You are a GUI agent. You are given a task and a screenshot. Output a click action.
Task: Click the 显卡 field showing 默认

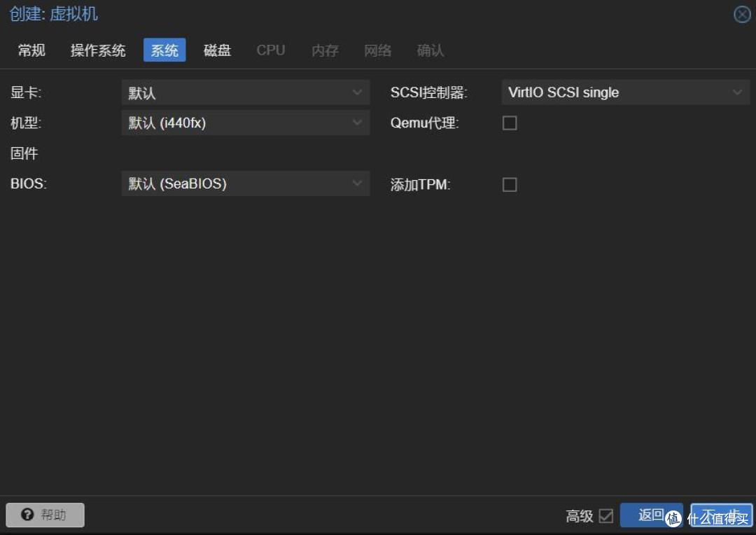point(246,92)
